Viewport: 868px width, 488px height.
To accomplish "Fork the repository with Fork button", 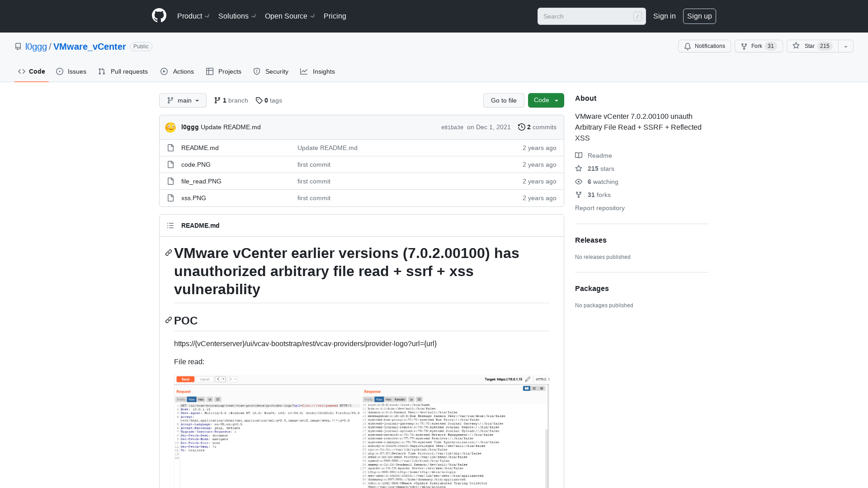I will 759,46.
